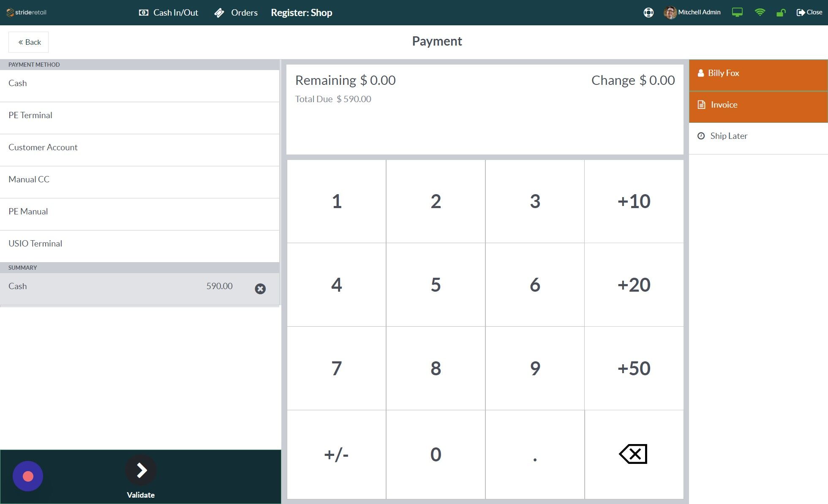Click the Orders tag icon
The height and width of the screenshot is (504, 828).
point(219,12)
